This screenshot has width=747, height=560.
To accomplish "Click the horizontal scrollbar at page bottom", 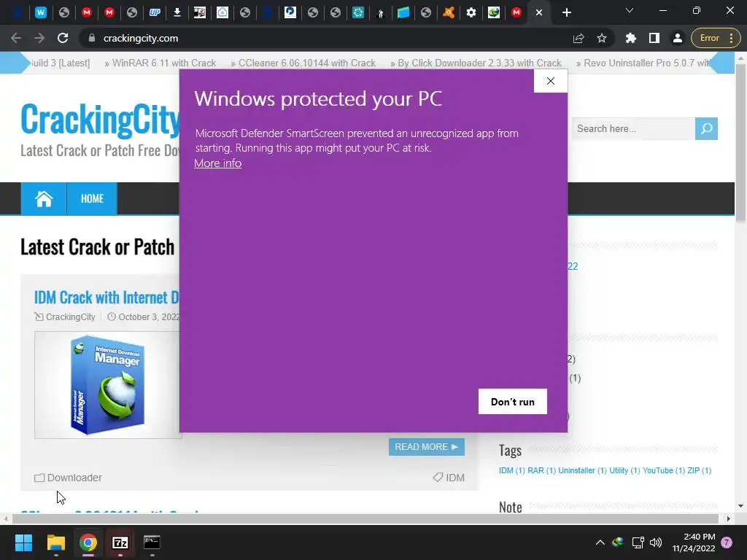I will (365, 518).
